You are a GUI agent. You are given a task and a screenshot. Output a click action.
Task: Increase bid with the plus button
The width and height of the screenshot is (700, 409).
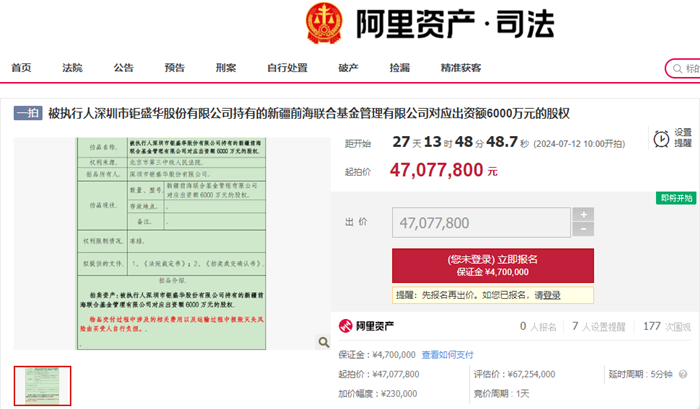click(x=584, y=214)
